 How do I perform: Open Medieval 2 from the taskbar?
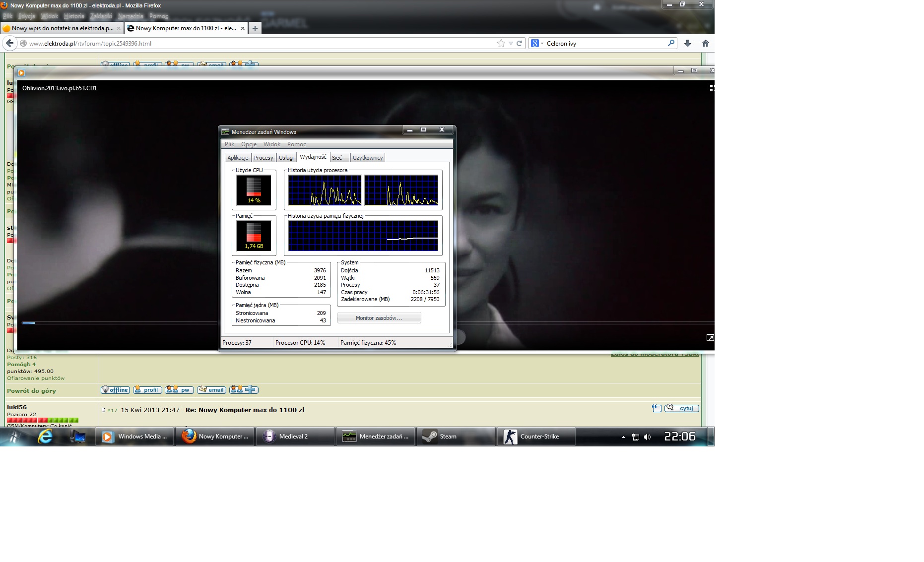click(296, 437)
